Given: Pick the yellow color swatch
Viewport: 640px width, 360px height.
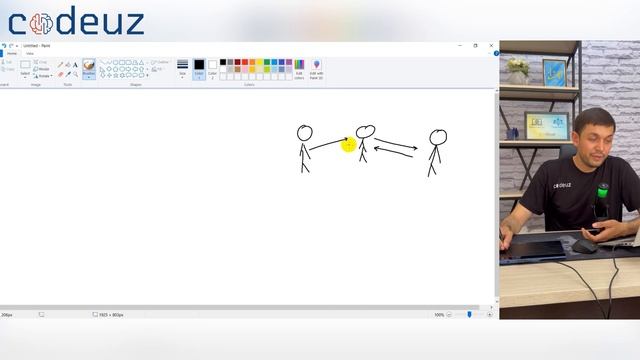Looking at the screenshot, I should (260, 62).
